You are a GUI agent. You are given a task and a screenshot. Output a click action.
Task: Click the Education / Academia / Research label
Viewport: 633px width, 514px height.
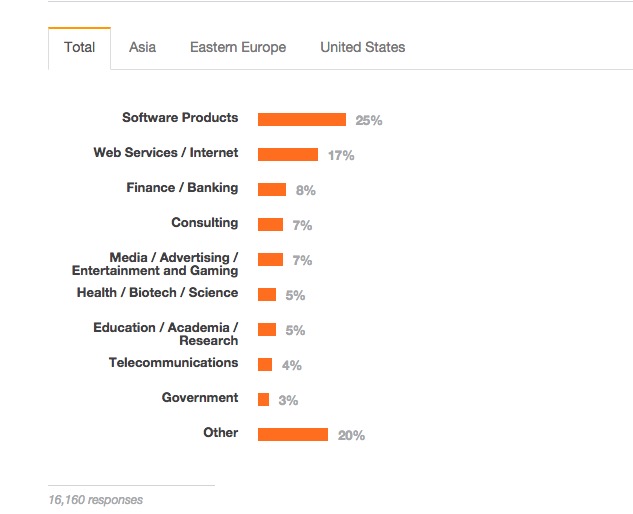[166, 334]
